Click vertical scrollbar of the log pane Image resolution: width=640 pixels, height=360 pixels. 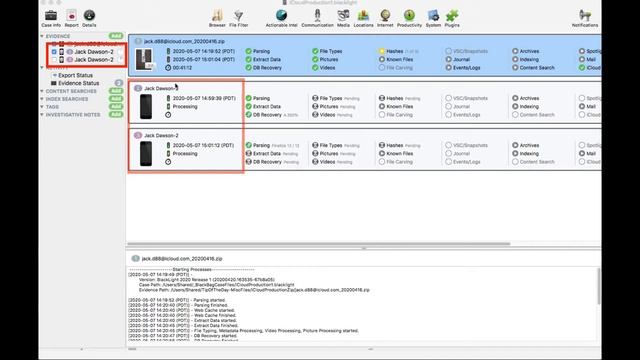click(x=599, y=286)
